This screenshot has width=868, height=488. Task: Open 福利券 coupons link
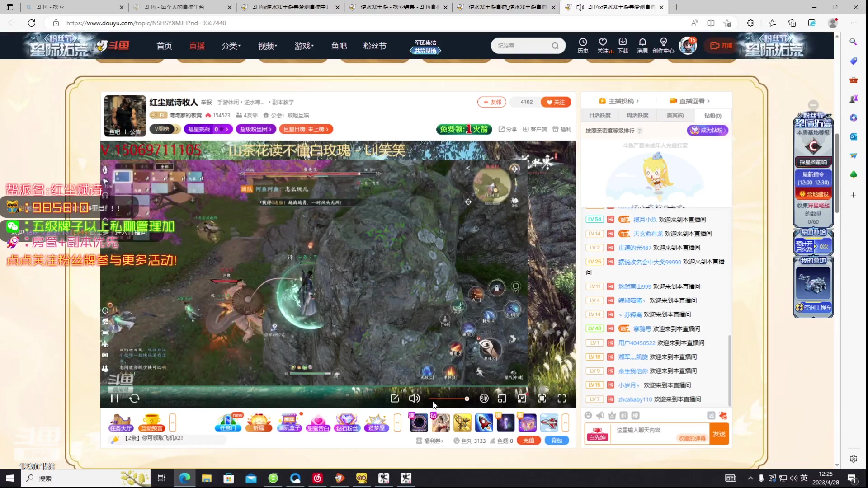point(430,441)
